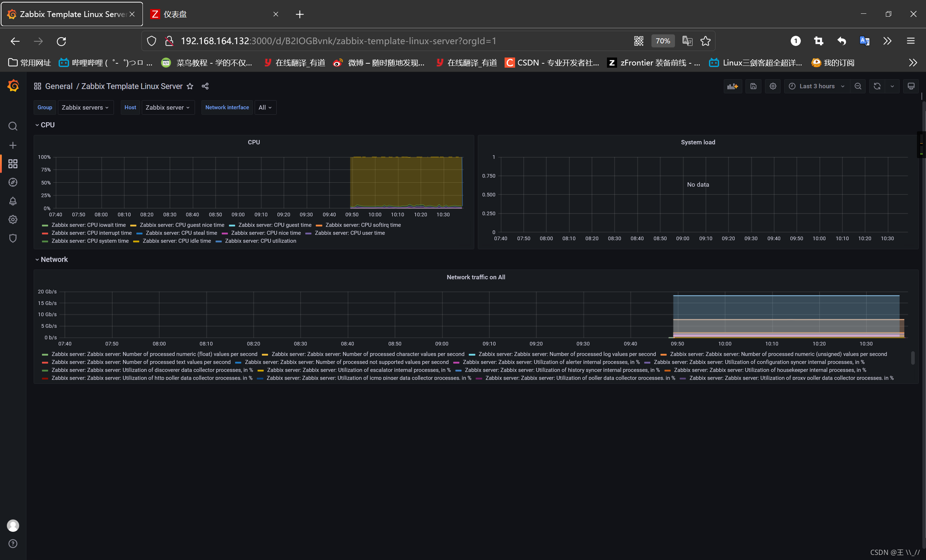The height and width of the screenshot is (560, 926).
Task: Toggle CPU system time series
Action: pos(90,241)
